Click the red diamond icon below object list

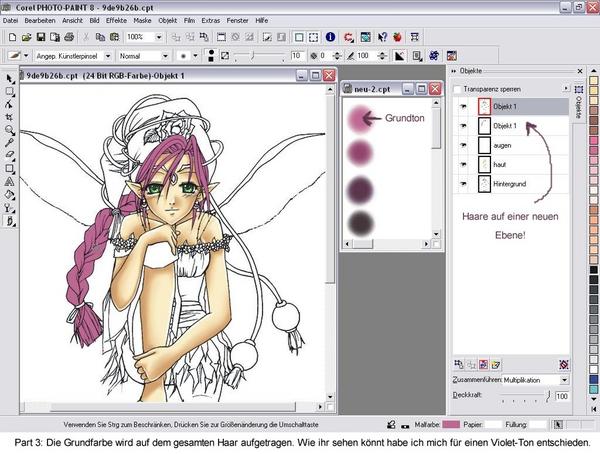(x=564, y=364)
